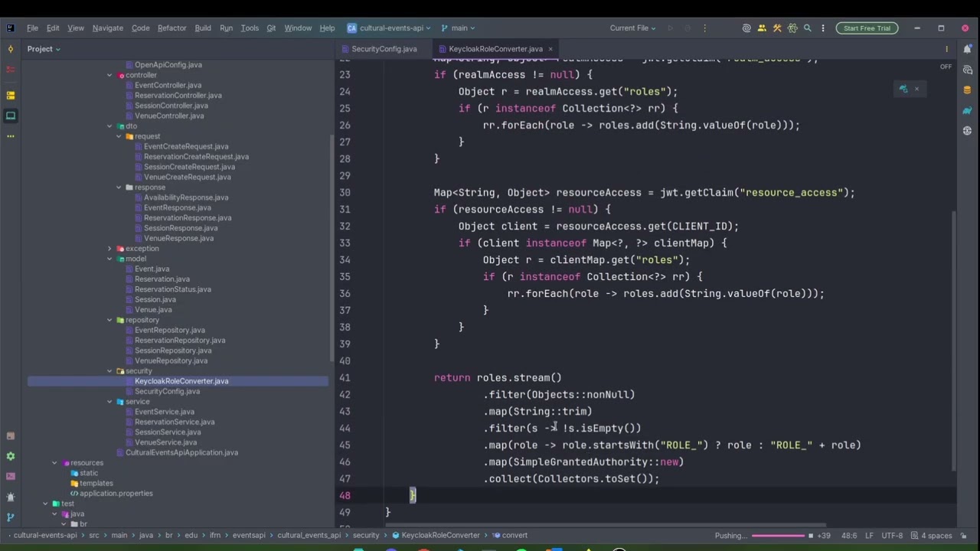
Task: Open the main branch dropdown
Action: click(458, 28)
